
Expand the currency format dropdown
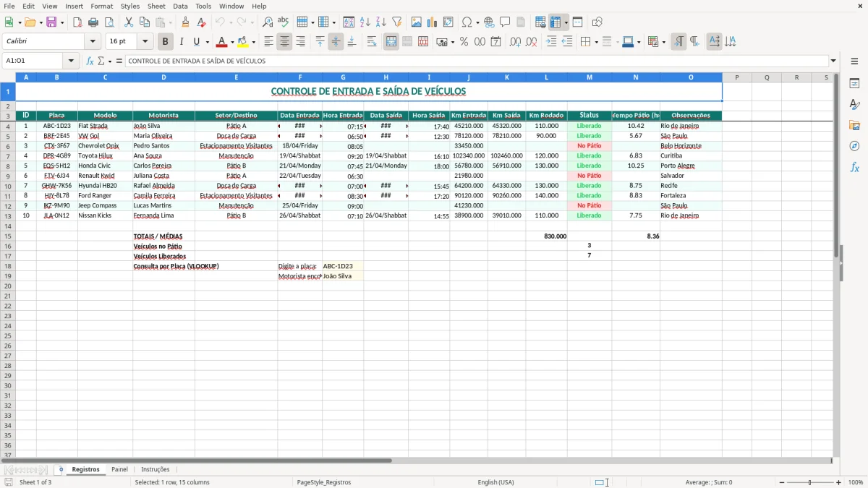[x=452, y=42]
